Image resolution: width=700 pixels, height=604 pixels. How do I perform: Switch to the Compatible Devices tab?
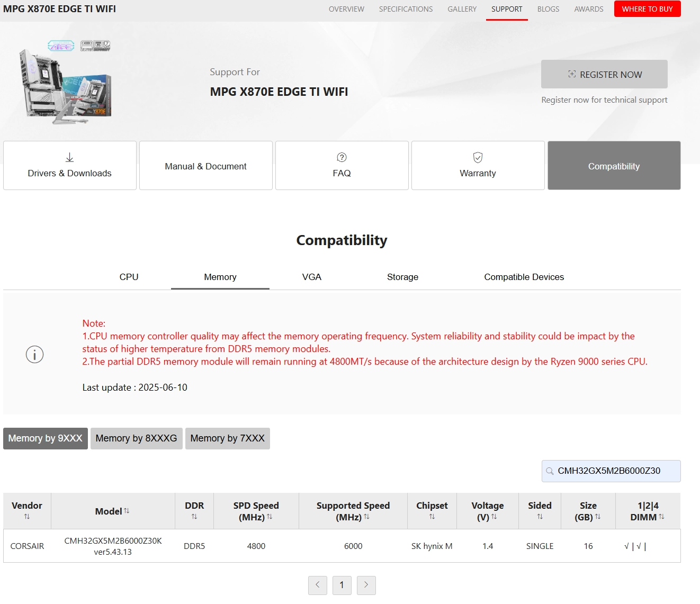click(524, 277)
